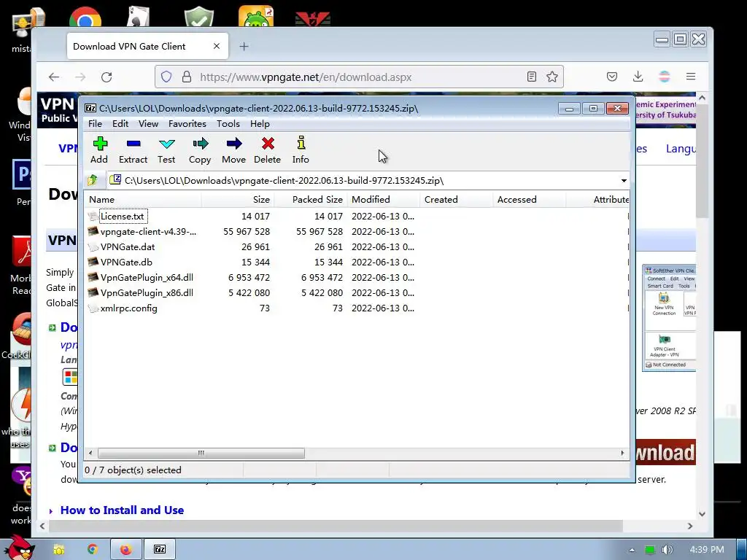Screen dimensions: 747x560
Task: Click the Firefox back arrow
Action: (x=54, y=77)
